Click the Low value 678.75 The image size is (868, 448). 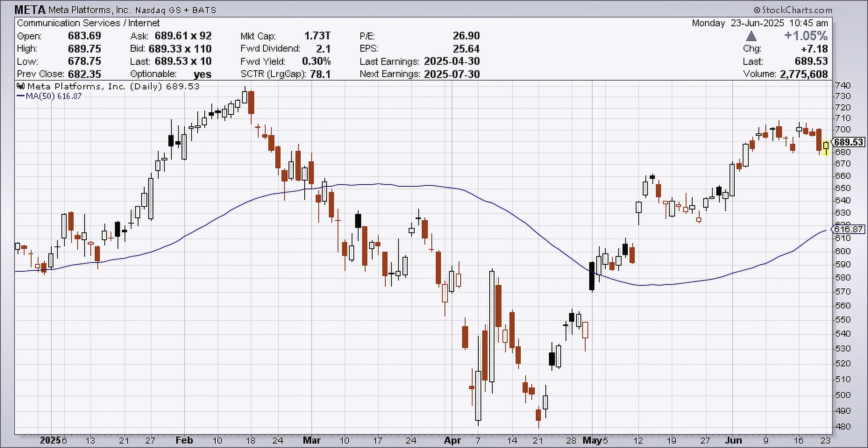[84, 61]
